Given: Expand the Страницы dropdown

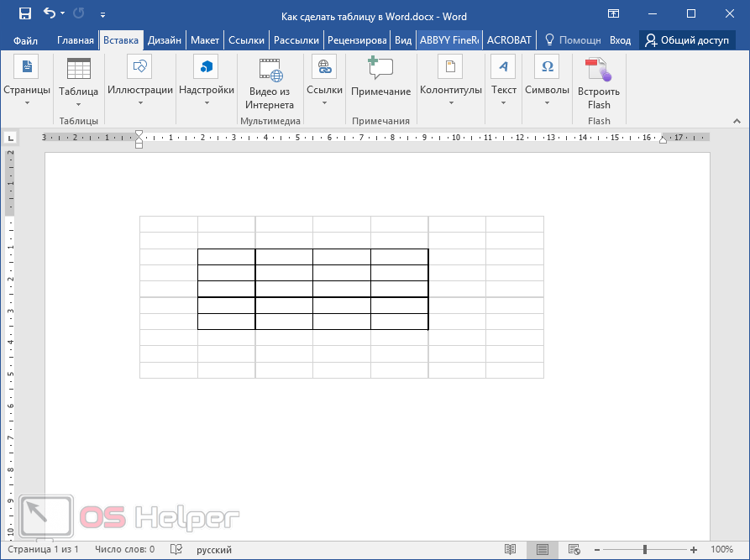Looking at the screenshot, I should coord(27,103).
